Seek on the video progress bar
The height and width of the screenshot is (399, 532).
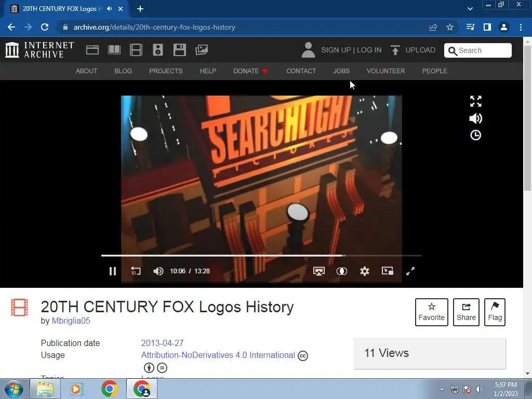pos(261,256)
